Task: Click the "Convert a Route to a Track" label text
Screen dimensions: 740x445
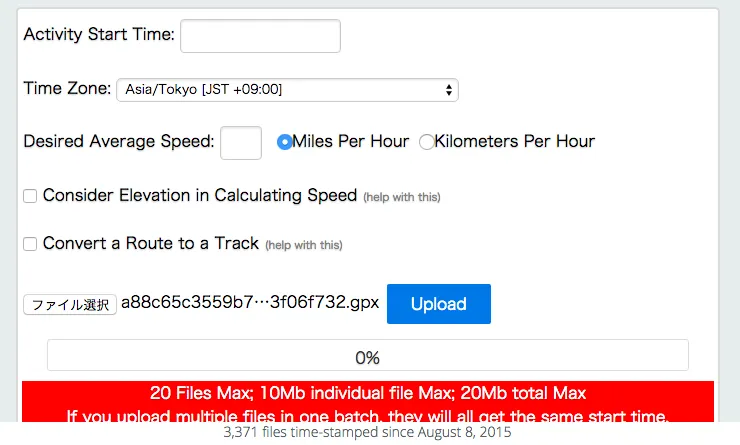Action: [151, 244]
